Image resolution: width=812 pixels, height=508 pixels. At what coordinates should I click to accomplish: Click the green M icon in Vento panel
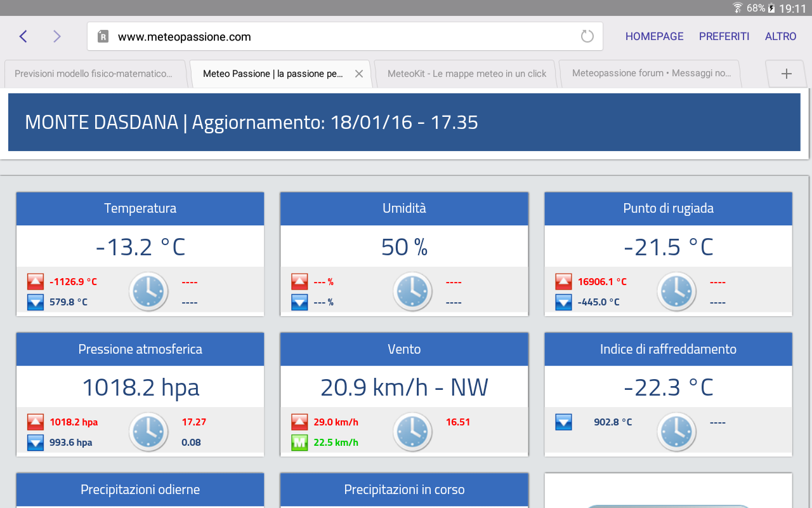point(299,443)
